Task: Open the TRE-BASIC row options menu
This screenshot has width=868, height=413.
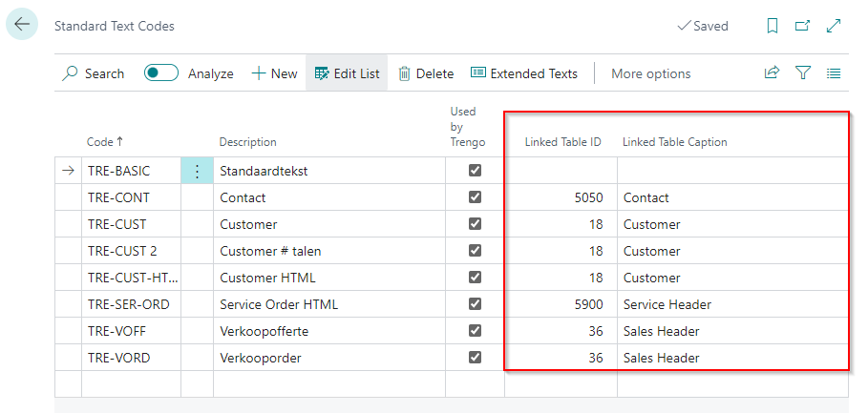Action: coord(197,171)
